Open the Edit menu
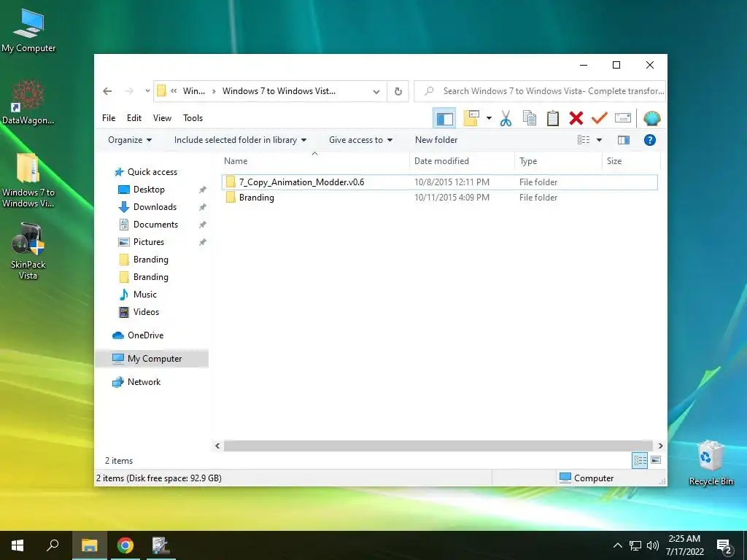Image resolution: width=747 pixels, height=560 pixels. [x=134, y=118]
